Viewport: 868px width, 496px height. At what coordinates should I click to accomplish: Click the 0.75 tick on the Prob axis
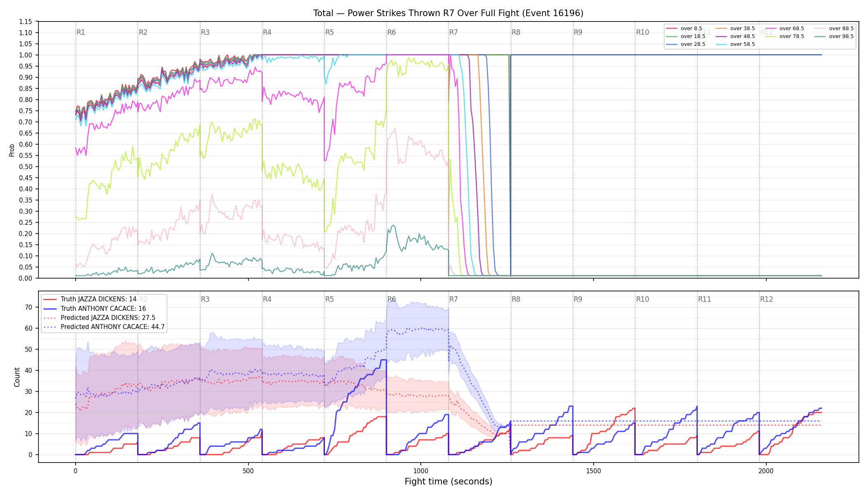point(26,111)
